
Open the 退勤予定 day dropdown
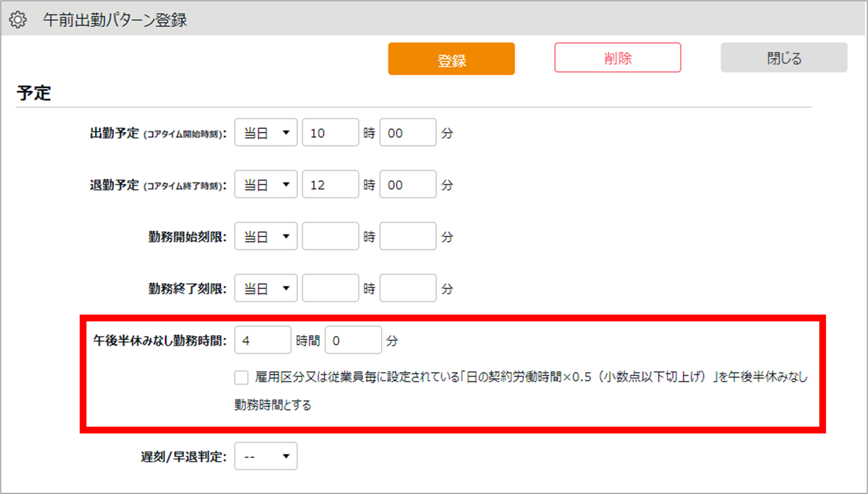266,185
